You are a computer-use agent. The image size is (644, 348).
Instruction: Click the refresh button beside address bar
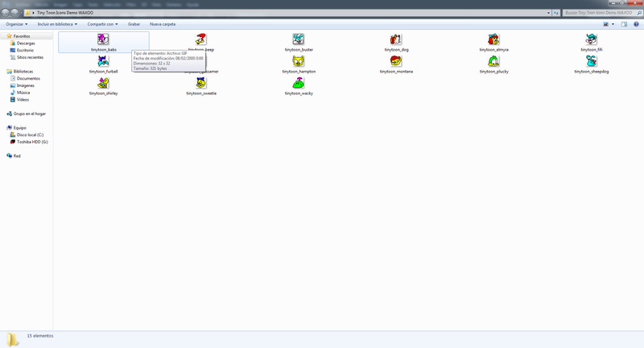click(556, 13)
